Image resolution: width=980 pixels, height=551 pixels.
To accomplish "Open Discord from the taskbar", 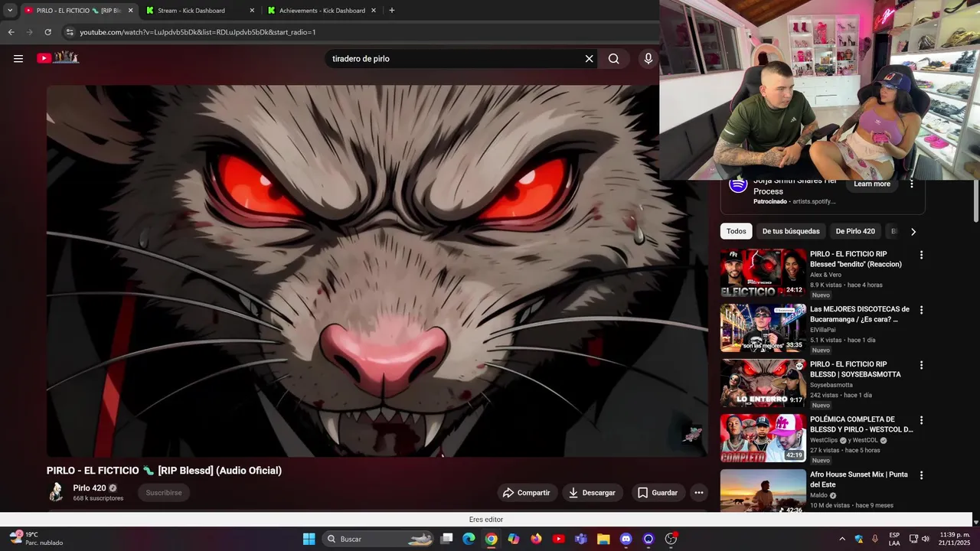I will [x=626, y=539].
